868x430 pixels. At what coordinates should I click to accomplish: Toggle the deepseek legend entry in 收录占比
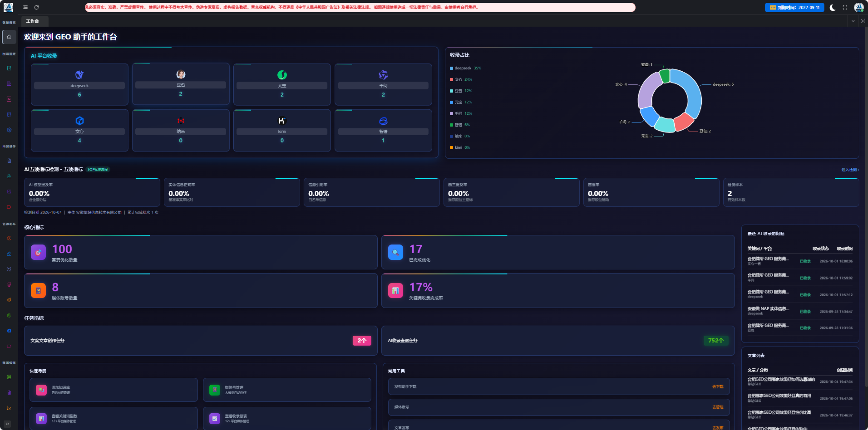465,68
